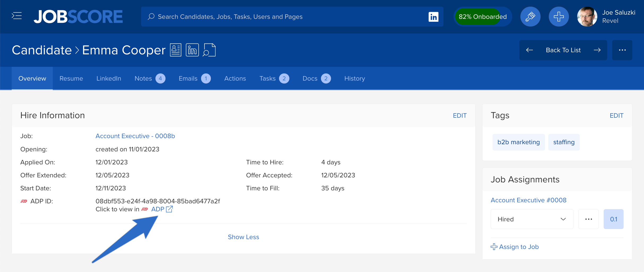Screen dimensions: 644x272
Task: Open Joe Saluzki profile avatar
Action: pos(587,16)
